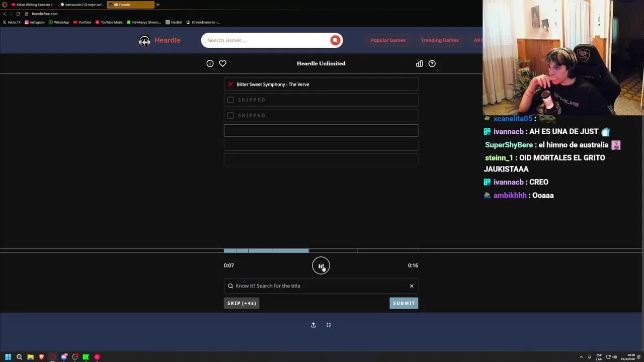Screen dimensions: 644x362
Task: Click the red X on the wrong guess
Action: 230,84
